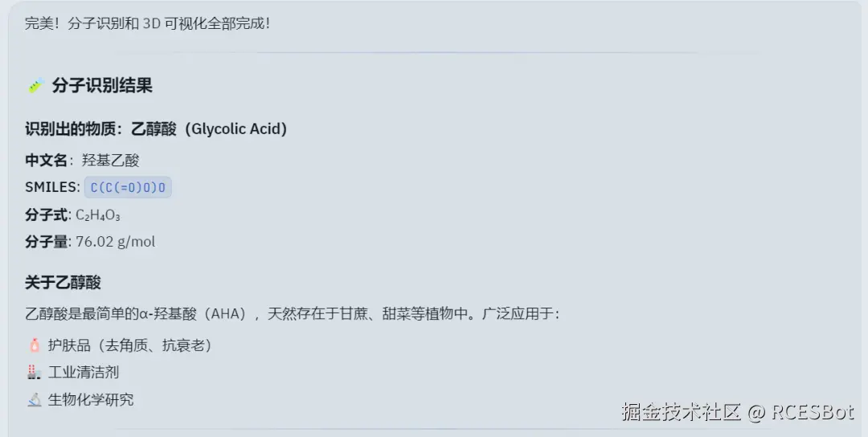Click the 关于乙醇酸 section heading
868x437 pixels.
click(x=63, y=283)
